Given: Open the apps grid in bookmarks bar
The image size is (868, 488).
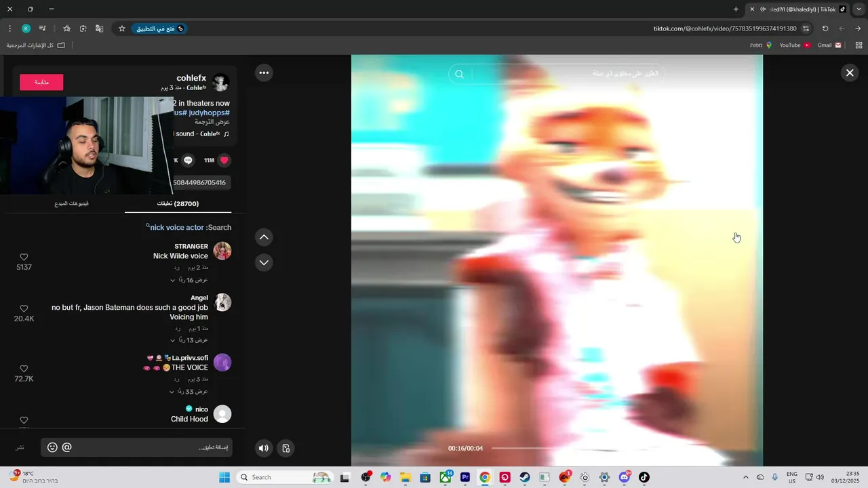Looking at the screenshot, I should coord(859,45).
